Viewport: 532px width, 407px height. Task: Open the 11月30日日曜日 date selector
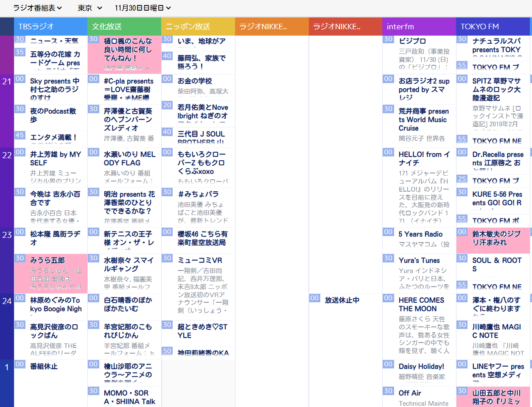tap(143, 8)
